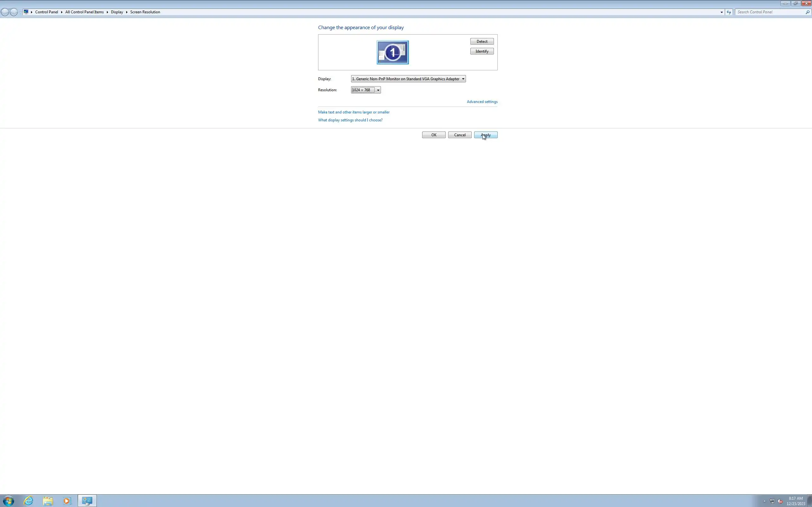Screen dimensions: 812x507
Task: Open Advanced settings link
Action: click(482, 102)
